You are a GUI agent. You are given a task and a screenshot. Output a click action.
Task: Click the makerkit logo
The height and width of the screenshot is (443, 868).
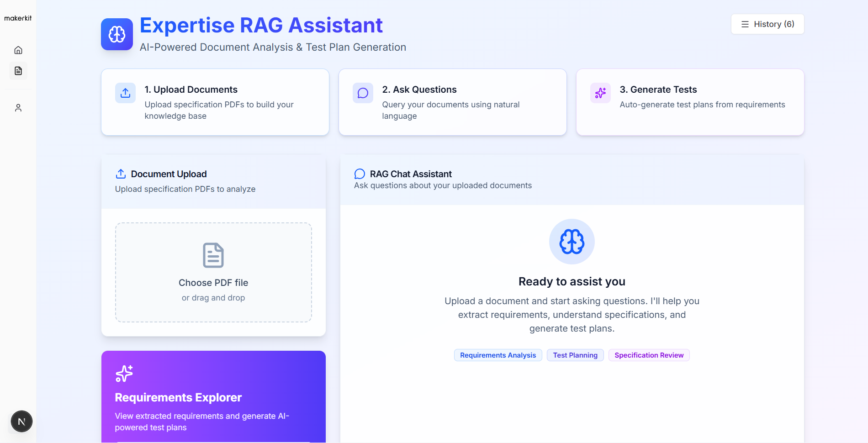click(18, 18)
